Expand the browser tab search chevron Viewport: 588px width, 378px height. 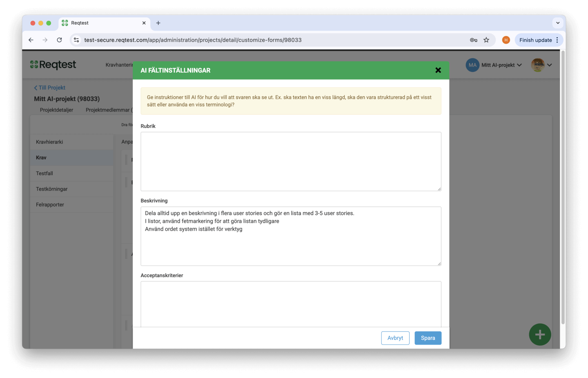coord(558,23)
